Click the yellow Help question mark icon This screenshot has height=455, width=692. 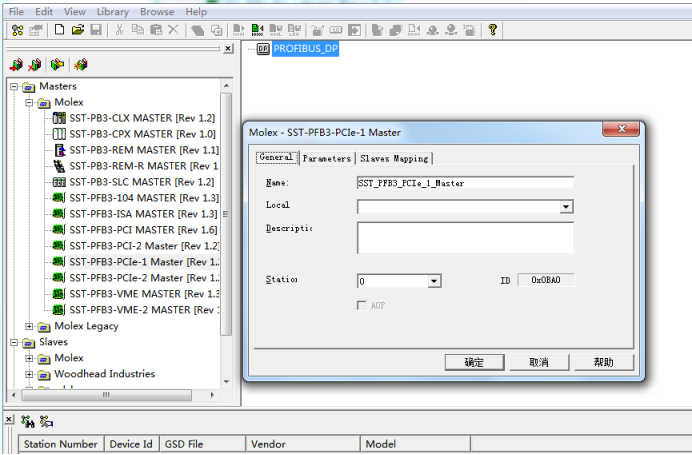(493, 30)
